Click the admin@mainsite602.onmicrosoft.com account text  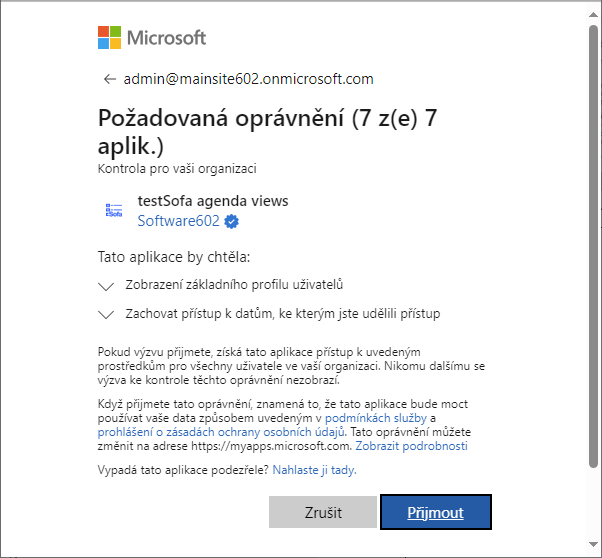click(x=248, y=79)
